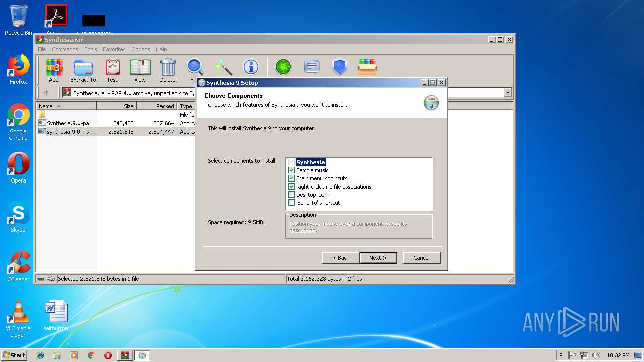Click Next in Synthesia 9 Setup
The width and height of the screenshot is (644, 362).
pos(378,258)
